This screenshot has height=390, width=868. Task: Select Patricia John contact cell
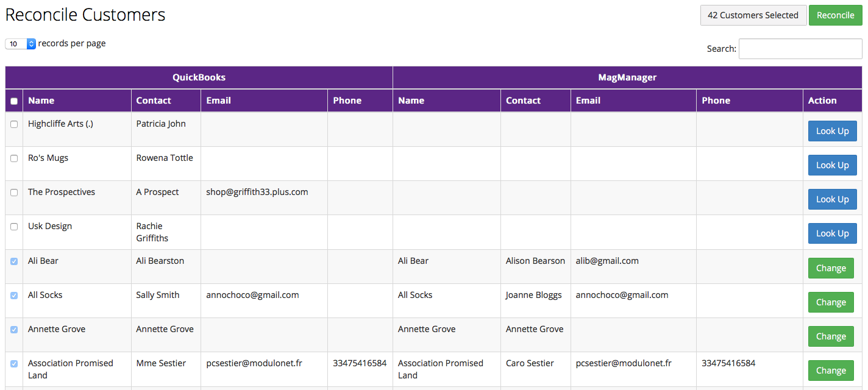[x=166, y=130]
